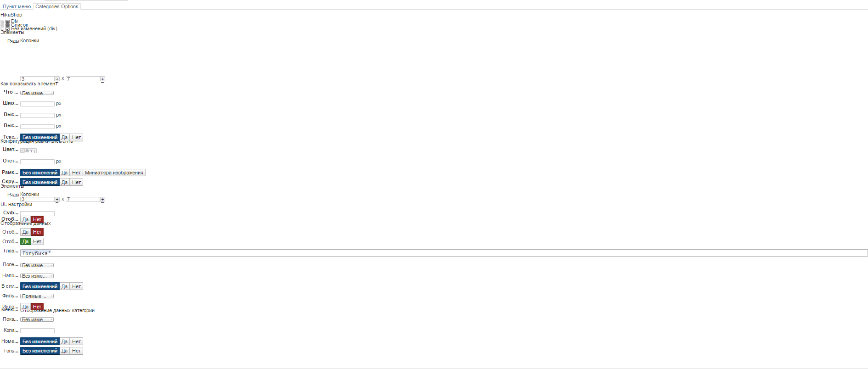868x369 pixels.
Task: Choose Нет in the Толь... row
Action: (76, 351)
